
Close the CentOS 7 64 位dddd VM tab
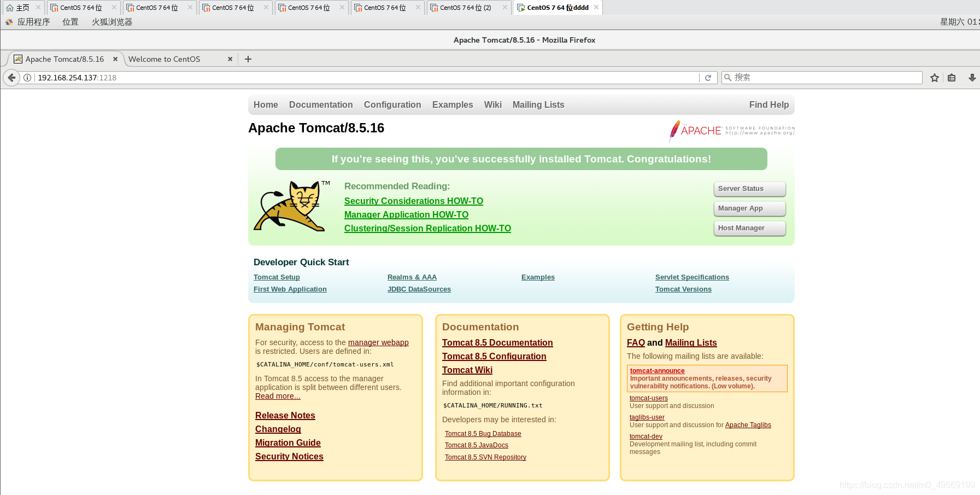(596, 8)
